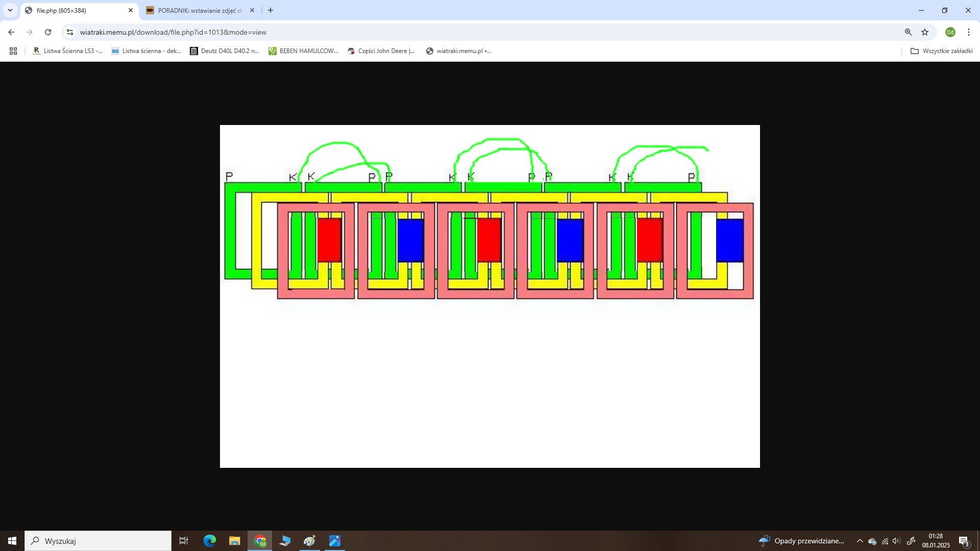Close the PORADNIK tab
980x551 pixels.
pyautogui.click(x=252, y=10)
